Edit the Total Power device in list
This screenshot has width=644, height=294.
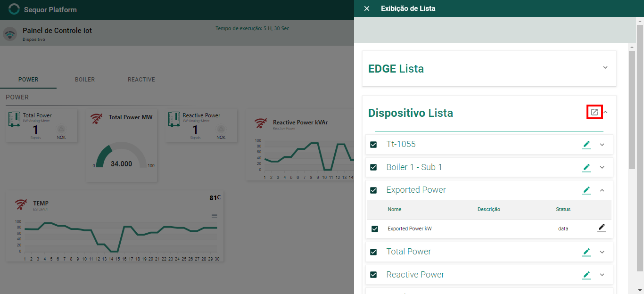pyautogui.click(x=586, y=252)
